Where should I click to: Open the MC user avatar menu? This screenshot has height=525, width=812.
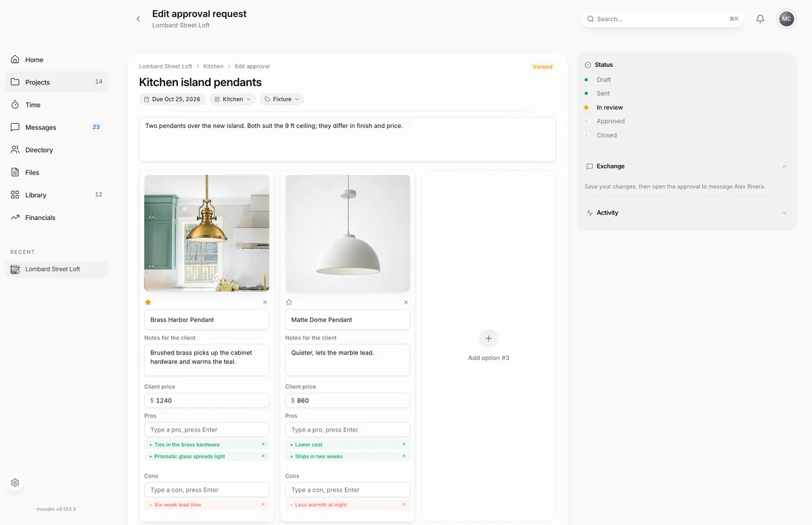pyautogui.click(x=786, y=19)
